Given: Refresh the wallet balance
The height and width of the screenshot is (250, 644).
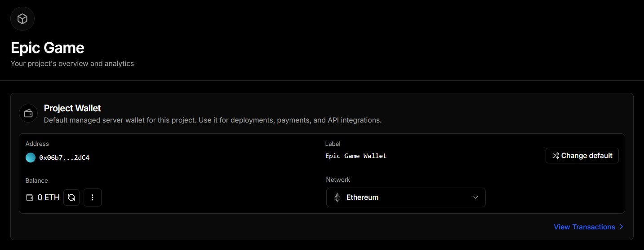Looking at the screenshot, I should point(71,197).
